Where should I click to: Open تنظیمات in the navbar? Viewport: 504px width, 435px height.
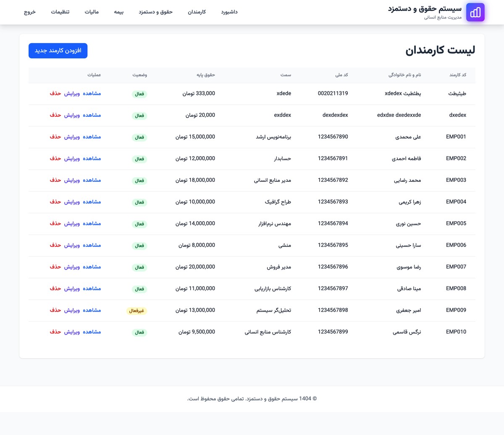[x=60, y=12]
